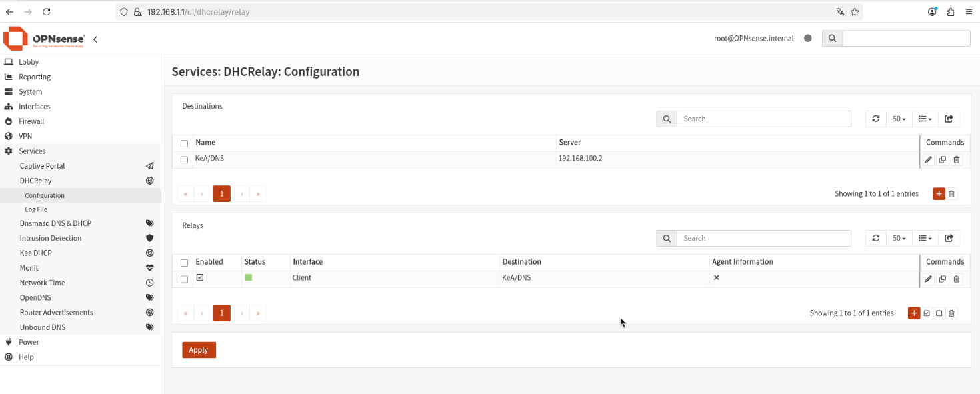This screenshot has width=980, height=394.
Task: Click the Apply button
Action: point(199,350)
